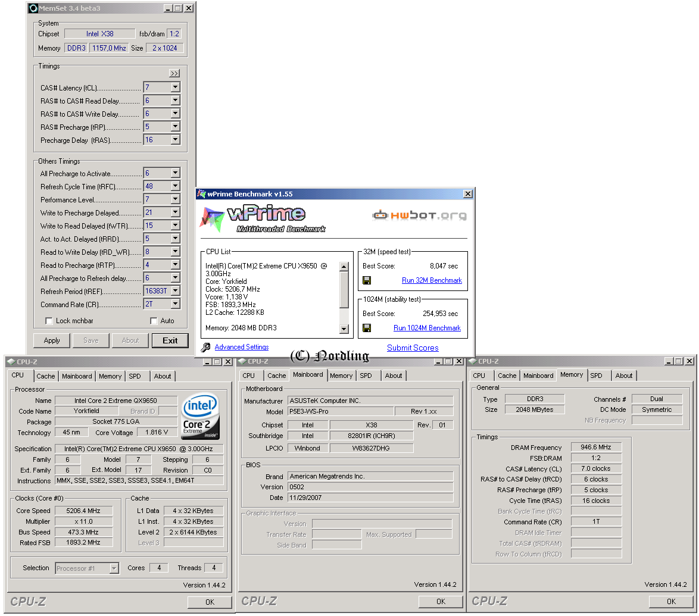Open the RAS# to CAS# Write Delay dropdown

pyautogui.click(x=175, y=113)
